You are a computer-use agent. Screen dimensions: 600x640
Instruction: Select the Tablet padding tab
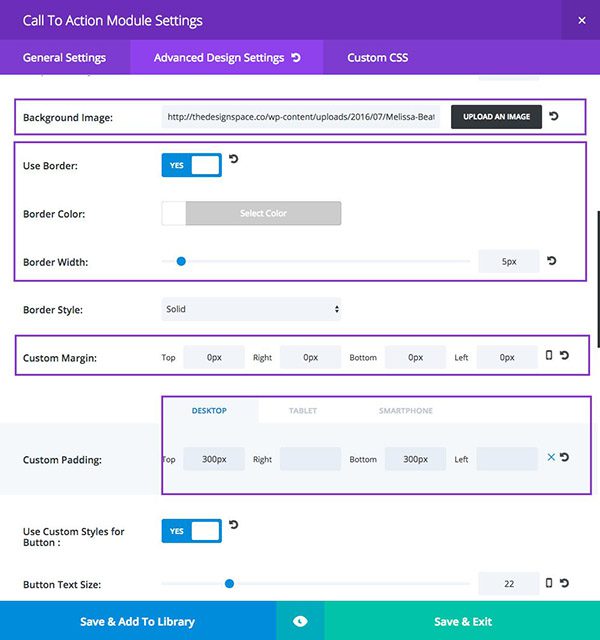[x=303, y=411]
